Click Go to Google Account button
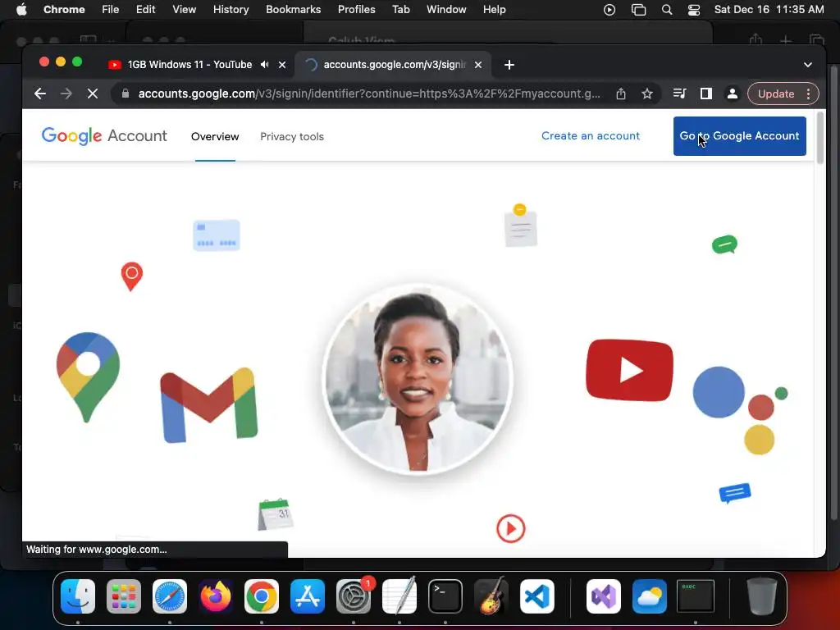Screen dimensions: 840x630 pos(739,136)
